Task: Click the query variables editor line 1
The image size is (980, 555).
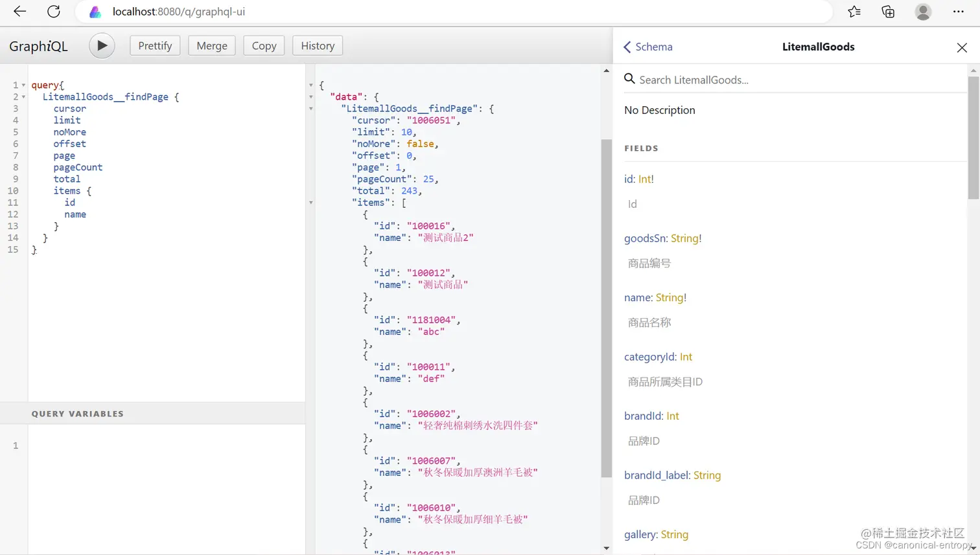Action: click(x=167, y=446)
